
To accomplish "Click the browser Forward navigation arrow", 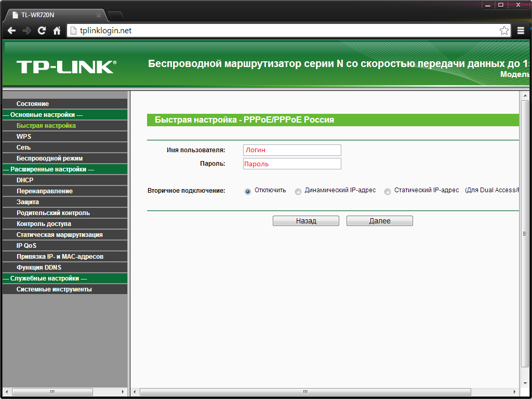I will pyautogui.click(x=26, y=30).
